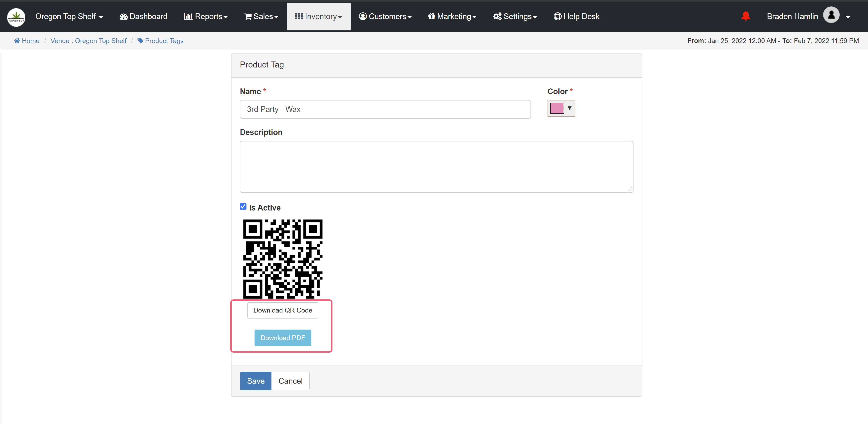Image resolution: width=868 pixels, height=424 pixels.
Task: Open the Marketing menu
Action: click(x=452, y=17)
